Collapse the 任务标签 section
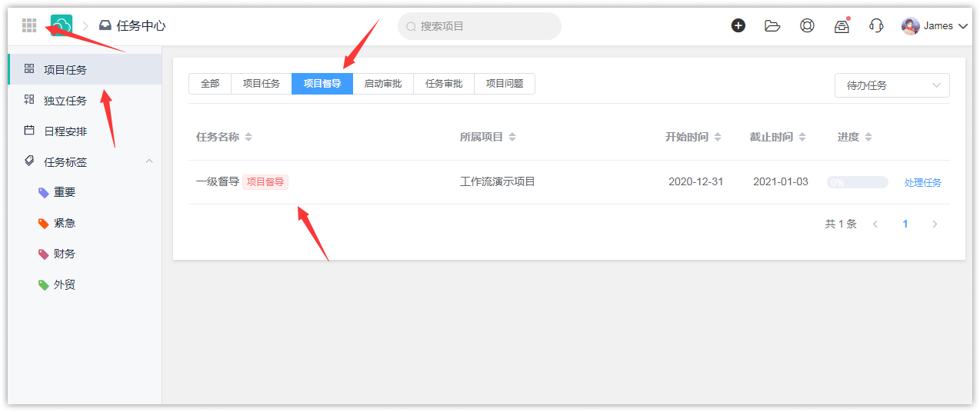The image size is (980, 412). tap(149, 161)
